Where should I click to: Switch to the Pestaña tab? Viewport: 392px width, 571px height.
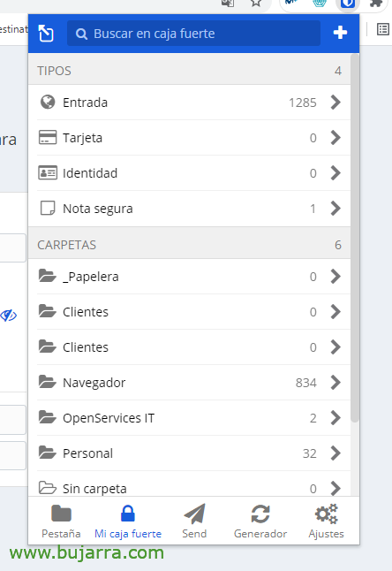pos(61,522)
